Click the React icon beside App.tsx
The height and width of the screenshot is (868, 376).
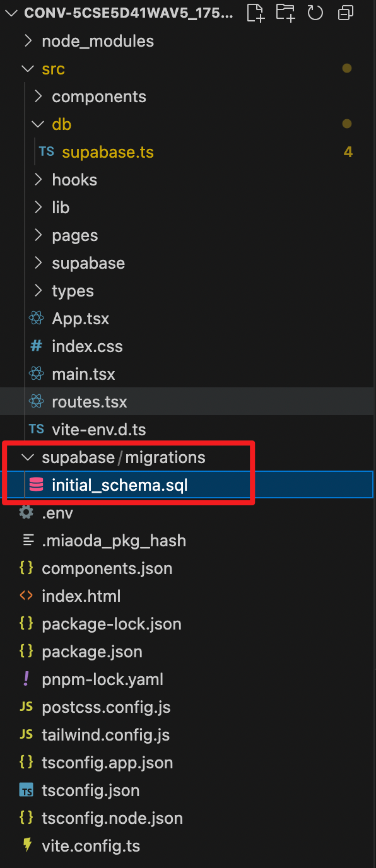pyautogui.click(x=37, y=319)
